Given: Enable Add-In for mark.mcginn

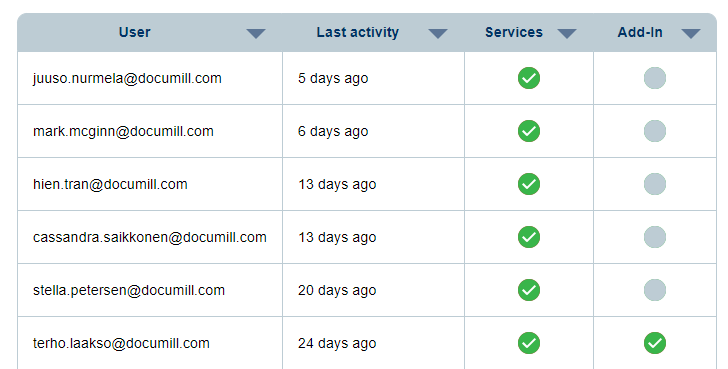Looking at the screenshot, I should coord(655,131).
